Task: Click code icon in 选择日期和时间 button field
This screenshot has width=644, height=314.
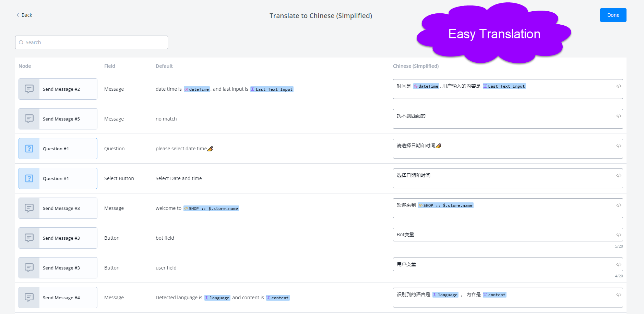Action: 619,176
